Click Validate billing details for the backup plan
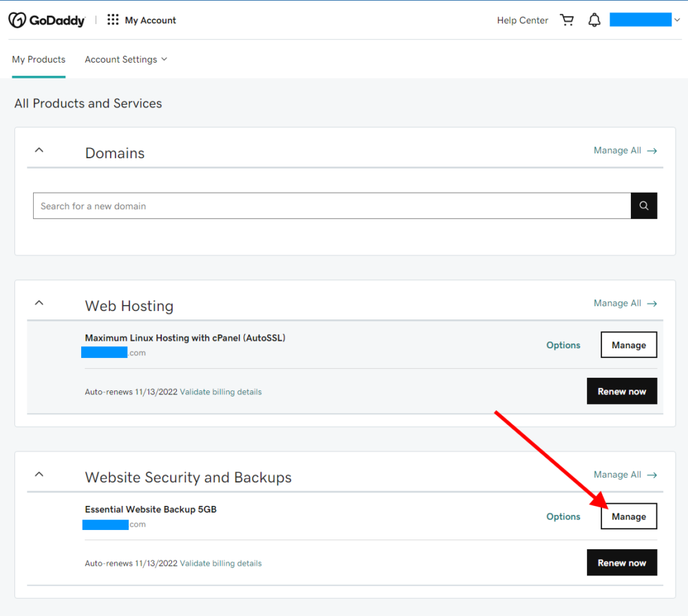 pyautogui.click(x=221, y=563)
